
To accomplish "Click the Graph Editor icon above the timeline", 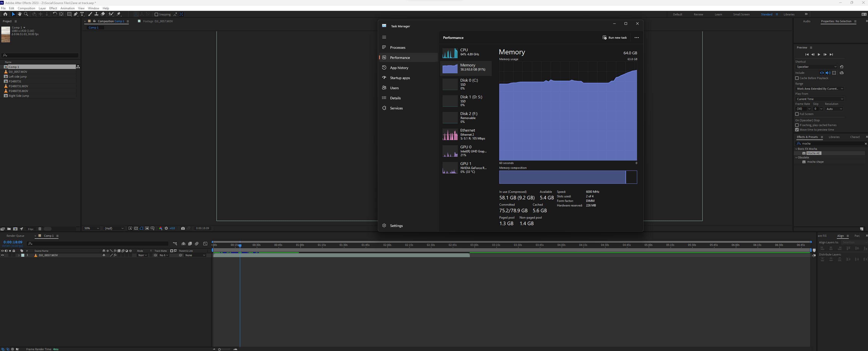I will pyautogui.click(x=205, y=244).
